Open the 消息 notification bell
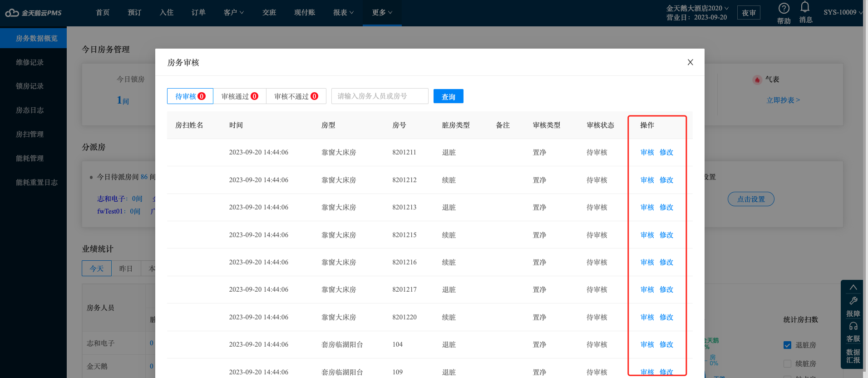Viewport: 868px width, 378px height. coord(805,7)
